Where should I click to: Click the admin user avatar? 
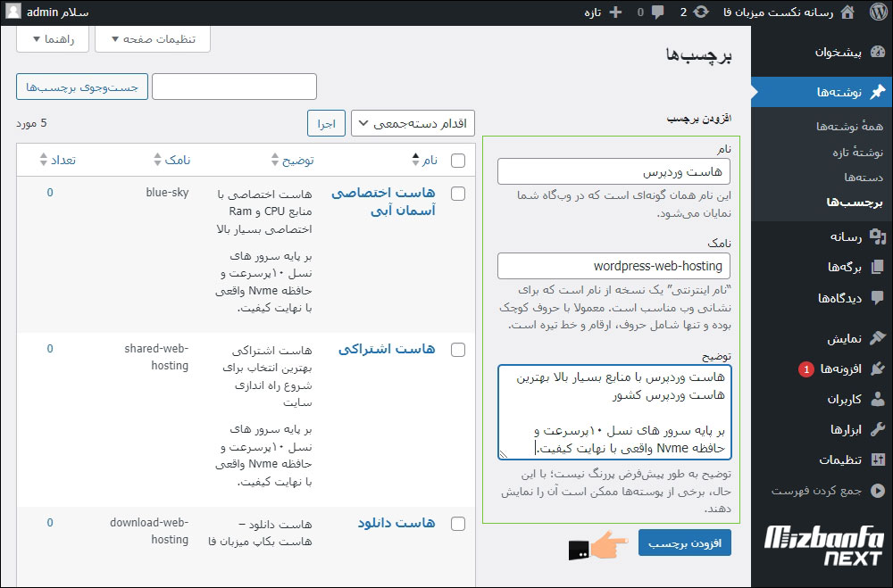click(x=13, y=12)
